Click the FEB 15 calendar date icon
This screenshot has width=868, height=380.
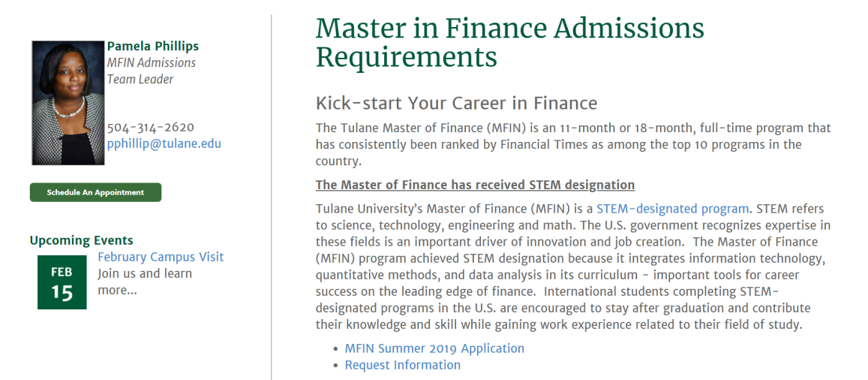tap(62, 282)
